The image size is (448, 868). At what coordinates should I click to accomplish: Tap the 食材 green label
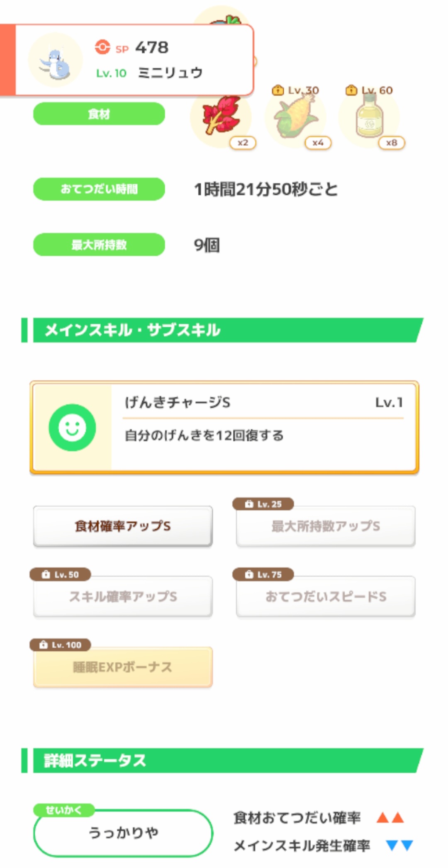point(99,114)
